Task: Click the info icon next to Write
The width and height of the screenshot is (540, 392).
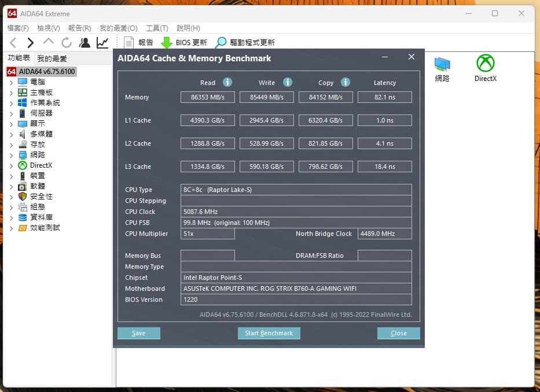Action: (288, 83)
